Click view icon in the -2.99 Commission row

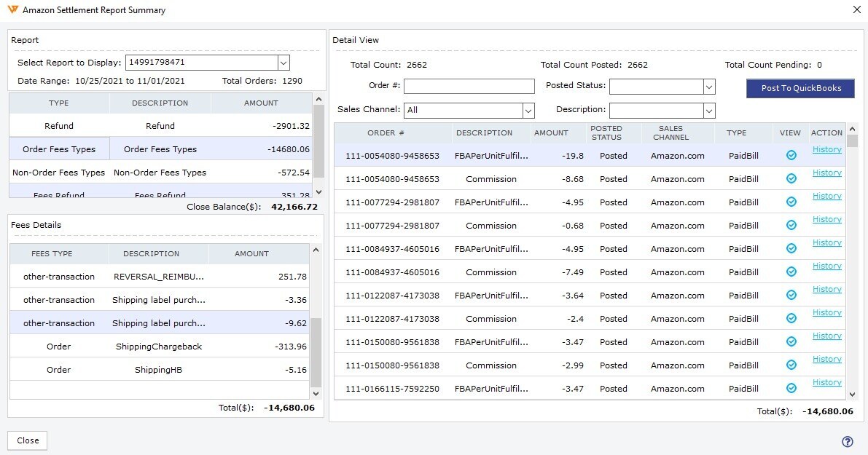791,365
